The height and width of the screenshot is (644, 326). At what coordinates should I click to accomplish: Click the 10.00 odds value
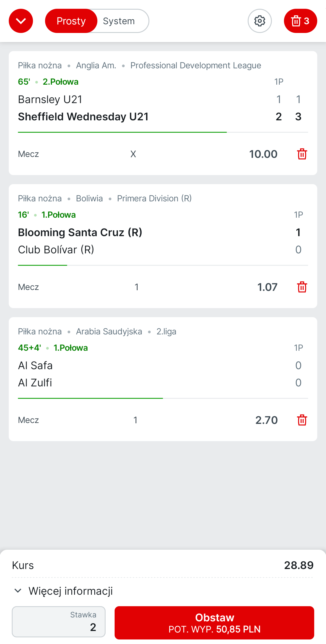(x=263, y=154)
